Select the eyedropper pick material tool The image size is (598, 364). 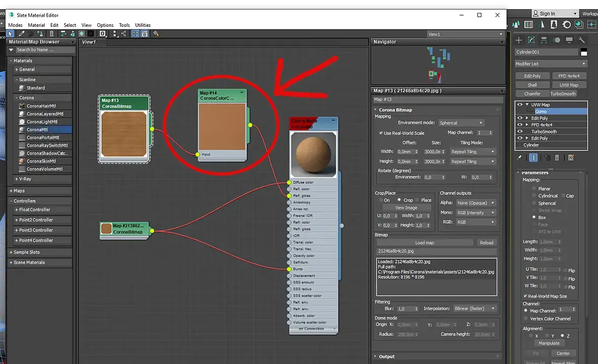[x=22, y=34]
